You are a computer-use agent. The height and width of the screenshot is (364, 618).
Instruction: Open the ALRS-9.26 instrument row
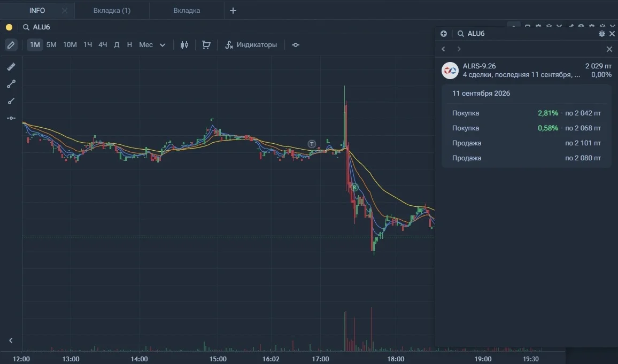click(x=527, y=71)
